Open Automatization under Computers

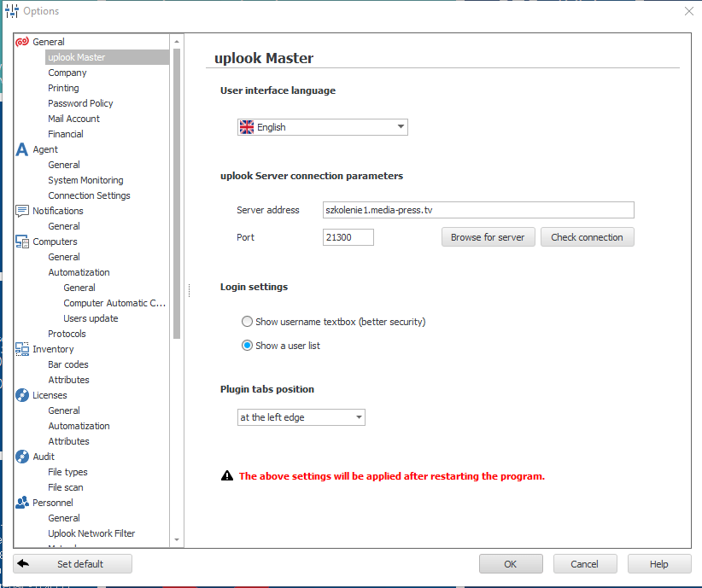pos(79,272)
